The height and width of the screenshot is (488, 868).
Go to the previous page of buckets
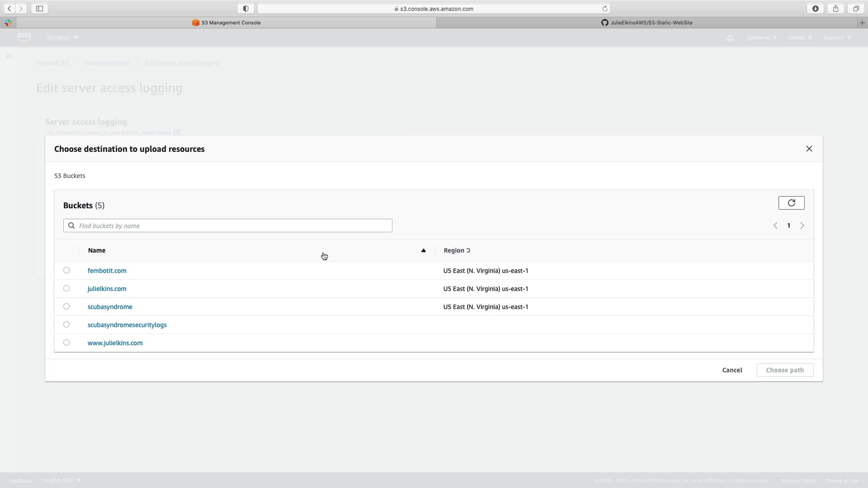(x=775, y=225)
